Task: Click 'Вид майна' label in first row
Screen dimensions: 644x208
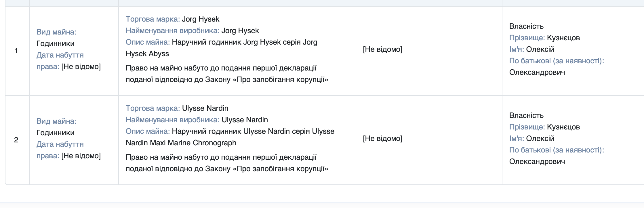Action: tap(56, 32)
